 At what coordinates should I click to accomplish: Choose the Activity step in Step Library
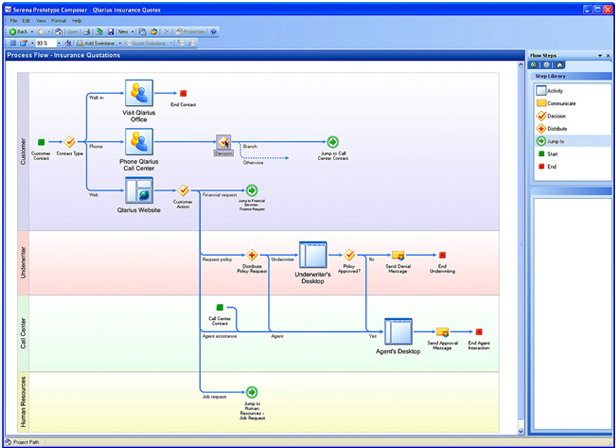click(549, 91)
